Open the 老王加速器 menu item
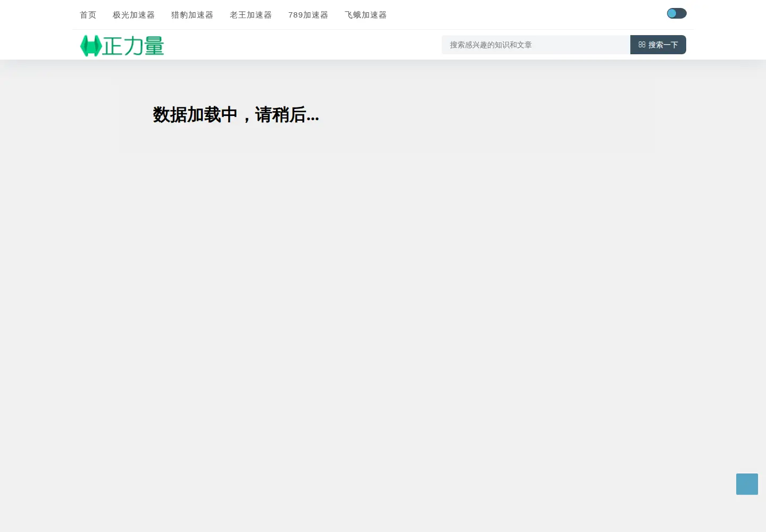 tap(251, 15)
